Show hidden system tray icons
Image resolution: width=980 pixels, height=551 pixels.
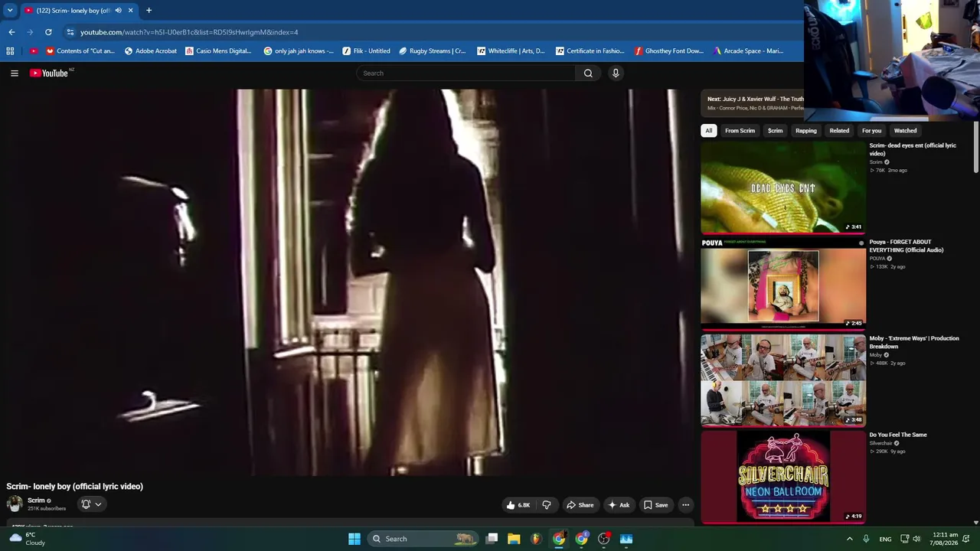[x=849, y=539]
